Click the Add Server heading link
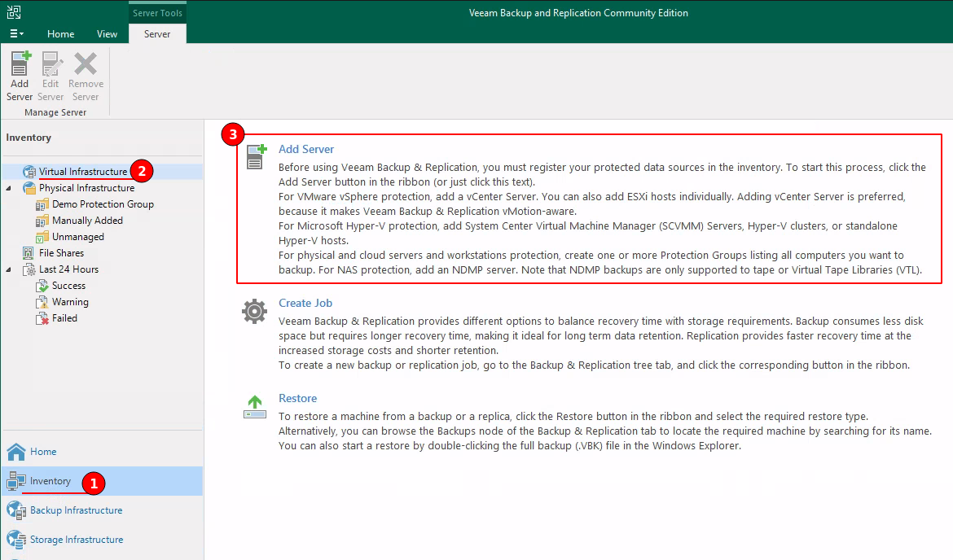This screenshot has width=953, height=560. (x=306, y=150)
